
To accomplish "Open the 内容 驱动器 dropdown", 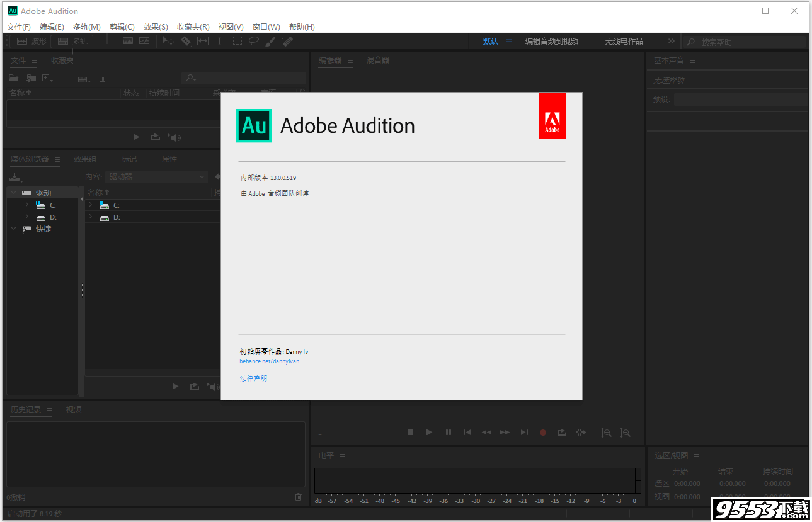I will pyautogui.click(x=156, y=177).
